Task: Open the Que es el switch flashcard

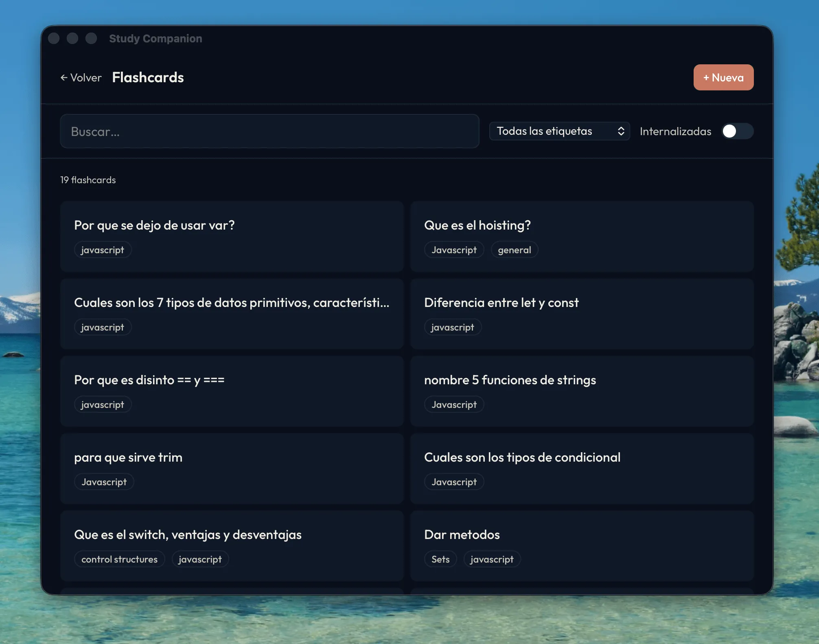Action: click(x=232, y=545)
